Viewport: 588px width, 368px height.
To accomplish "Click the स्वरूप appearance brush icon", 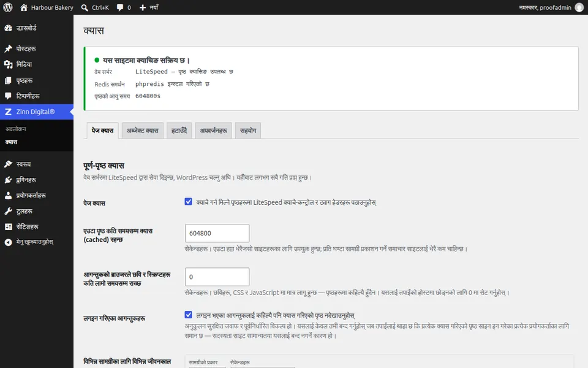I will (8, 164).
